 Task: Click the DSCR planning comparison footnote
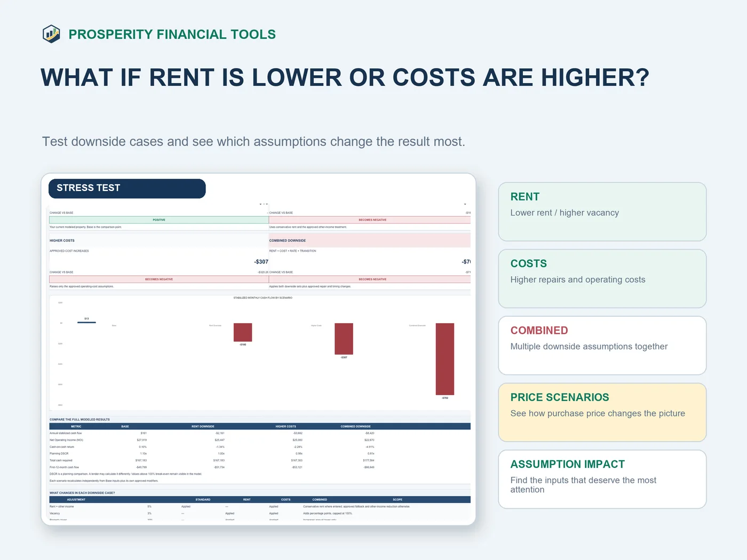(x=126, y=474)
